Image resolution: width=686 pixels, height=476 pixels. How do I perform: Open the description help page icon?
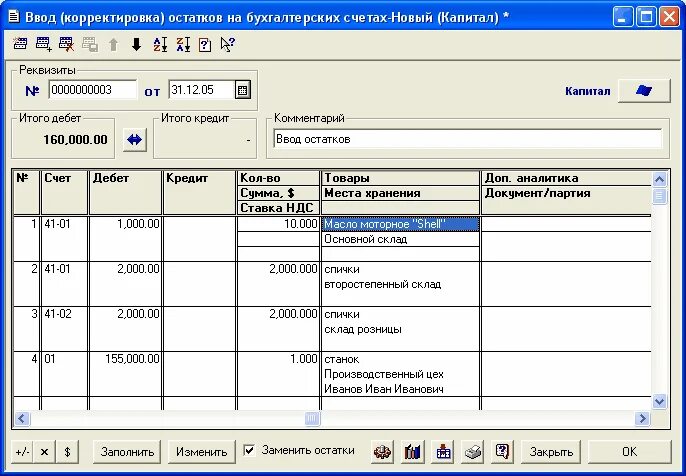click(x=205, y=45)
